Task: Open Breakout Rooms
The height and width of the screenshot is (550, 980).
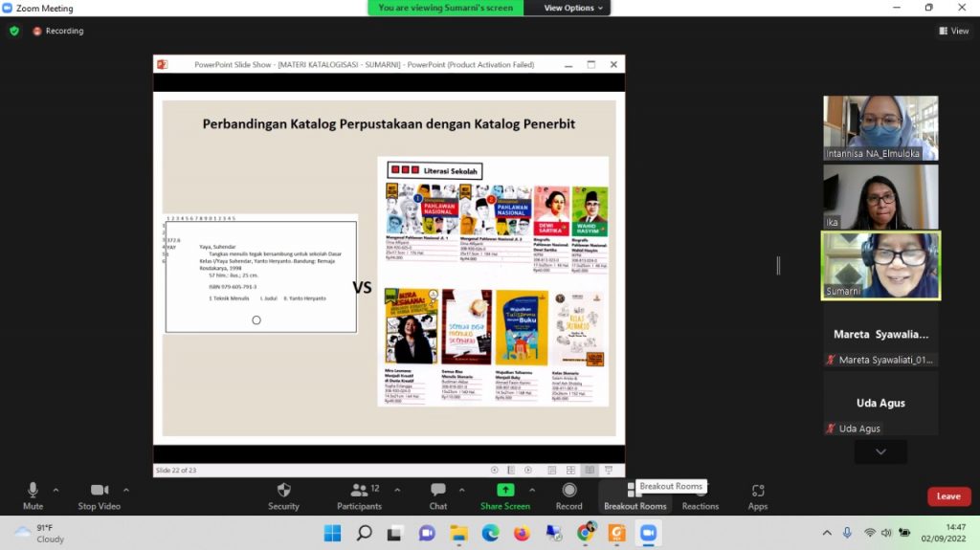Action: click(x=635, y=495)
